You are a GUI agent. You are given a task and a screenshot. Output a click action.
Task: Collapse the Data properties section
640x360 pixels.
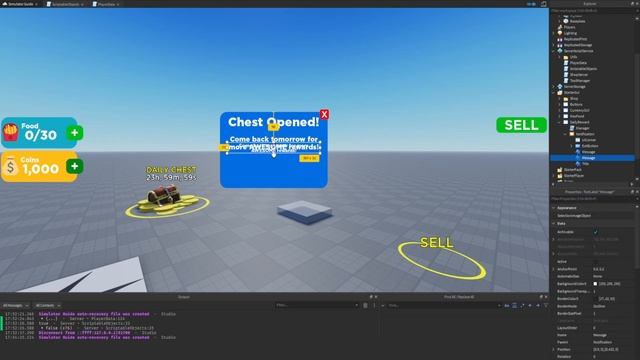[554, 224]
